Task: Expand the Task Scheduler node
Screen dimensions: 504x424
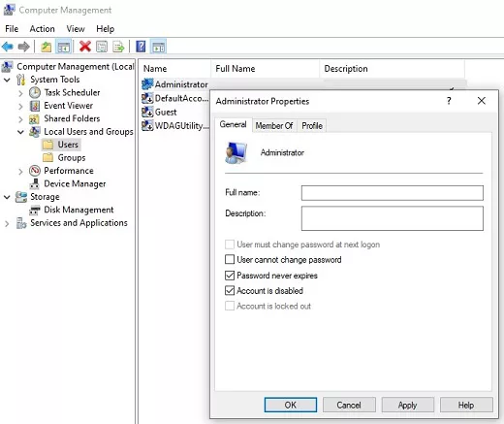Action: coord(20,93)
